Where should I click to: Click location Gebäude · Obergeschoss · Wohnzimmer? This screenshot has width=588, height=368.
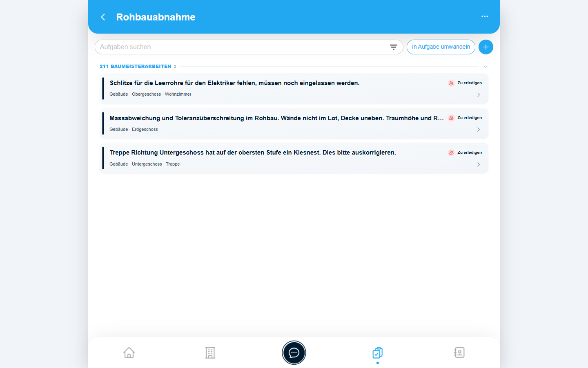(150, 94)
